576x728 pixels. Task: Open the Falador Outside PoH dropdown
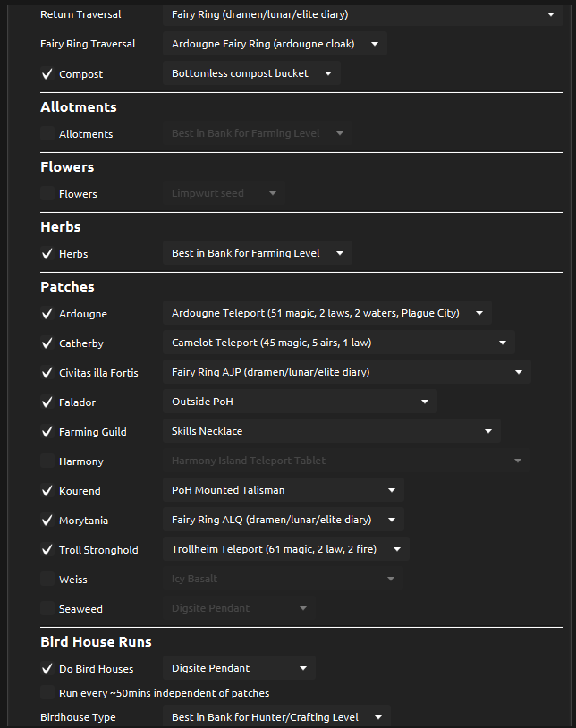pyautogui.click(x=300, y=402)
